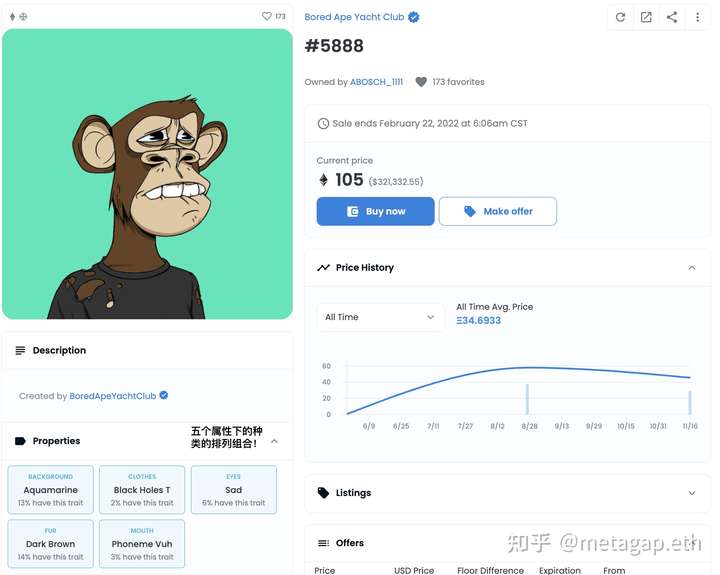Click the BoredApeYachtClub creator link

point(112,396)
